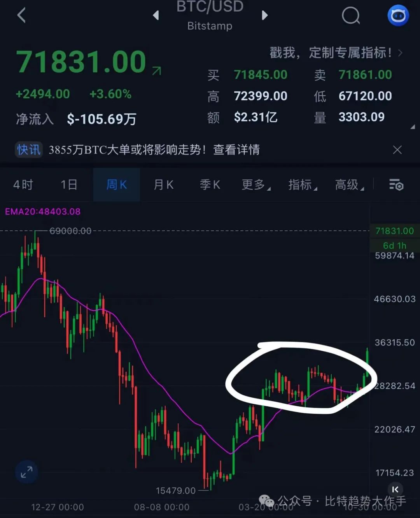Switch to next trading pair arrow

tap(265, 15)
